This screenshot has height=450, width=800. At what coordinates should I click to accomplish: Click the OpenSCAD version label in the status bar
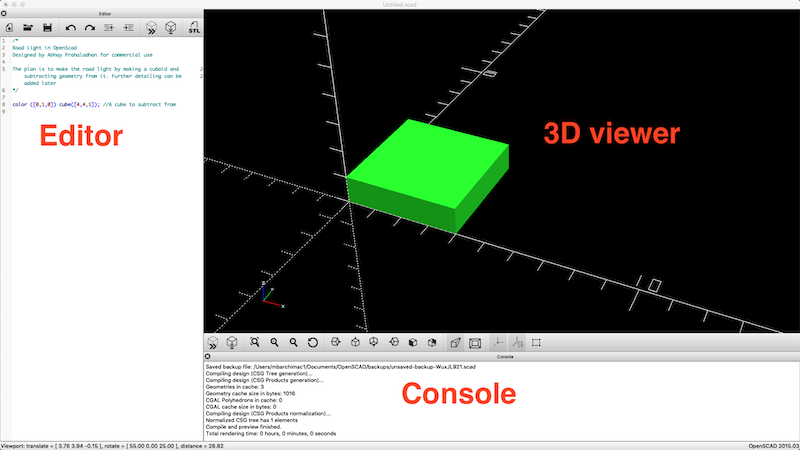tap(773, 446)
